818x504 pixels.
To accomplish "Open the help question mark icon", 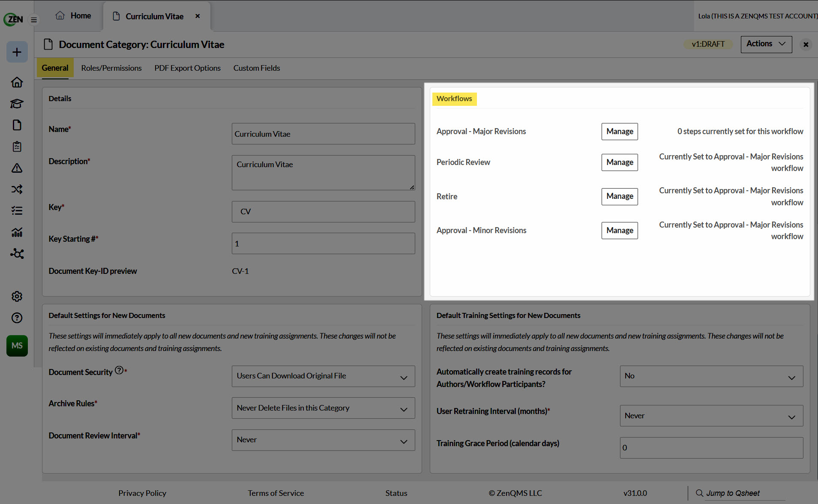I will [x=17, y=318].
